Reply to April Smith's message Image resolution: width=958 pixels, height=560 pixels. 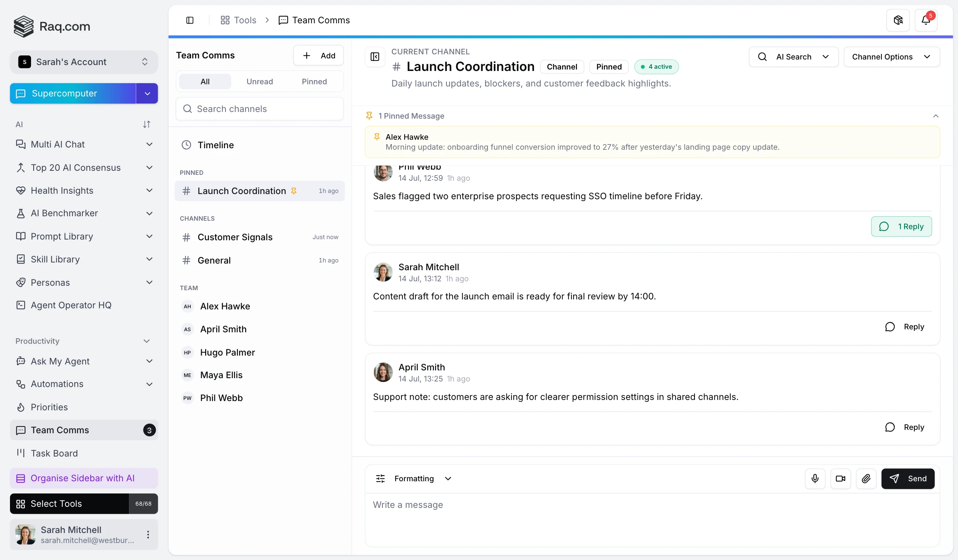coord(905,427)
